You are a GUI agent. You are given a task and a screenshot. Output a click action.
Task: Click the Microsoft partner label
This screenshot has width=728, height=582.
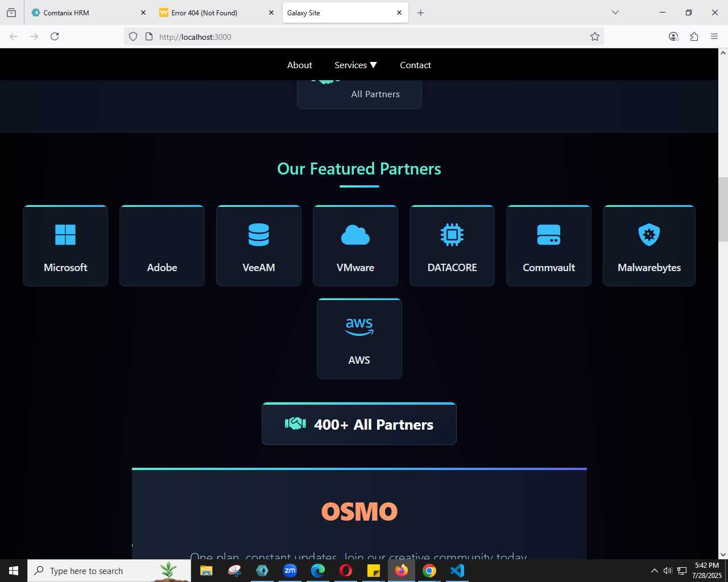pyautogui.click(x=65, y=267)
